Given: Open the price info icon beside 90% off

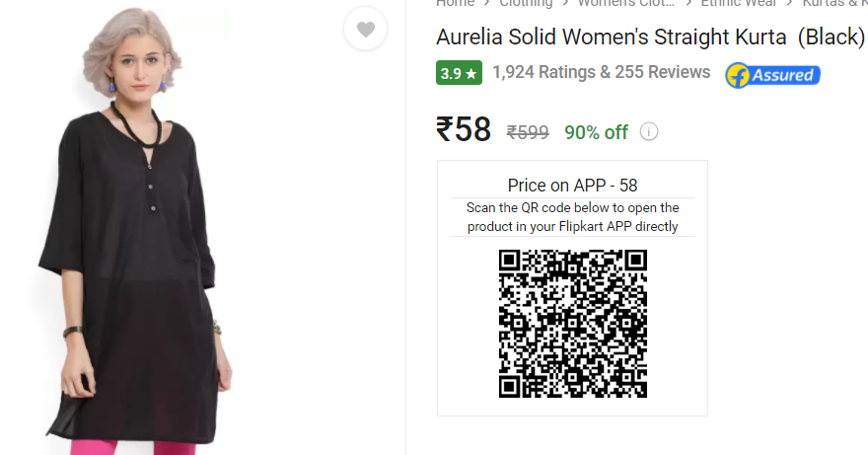Looking at the screenshot, I should tap(649, 132).
